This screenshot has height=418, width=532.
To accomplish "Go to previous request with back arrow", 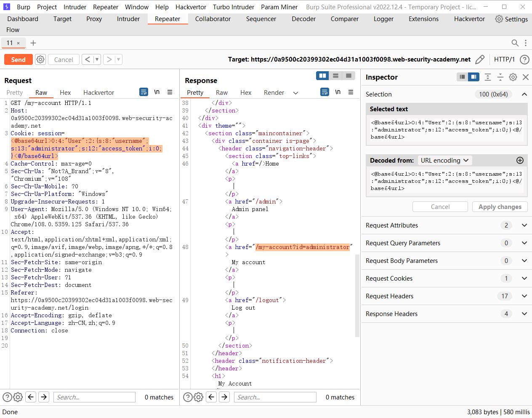I will click(87, 59).
